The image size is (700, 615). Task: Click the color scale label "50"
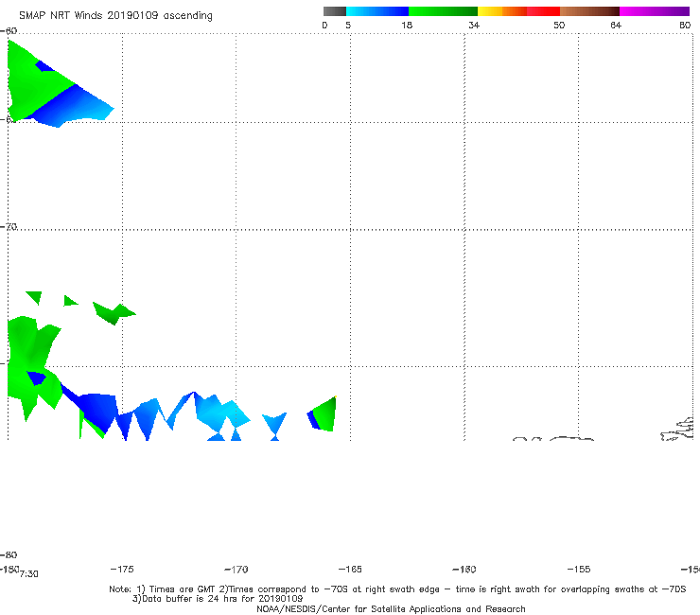tap(559, 25)
